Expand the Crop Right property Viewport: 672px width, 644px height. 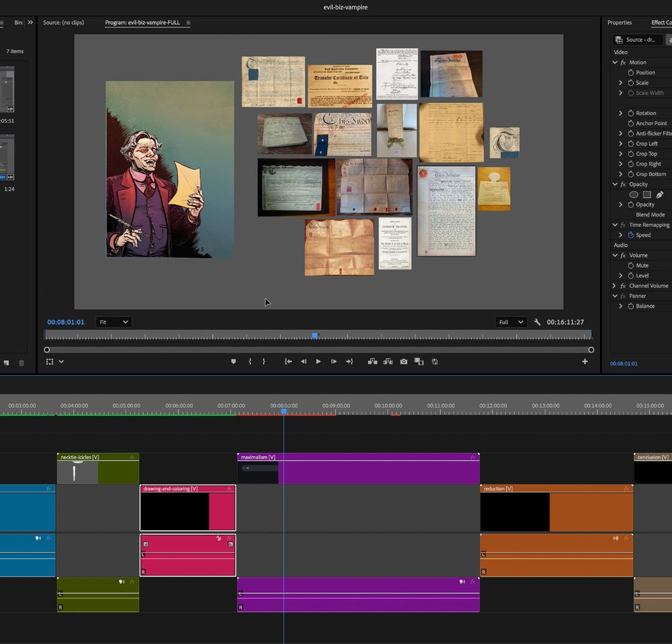(x=620, y=164)
